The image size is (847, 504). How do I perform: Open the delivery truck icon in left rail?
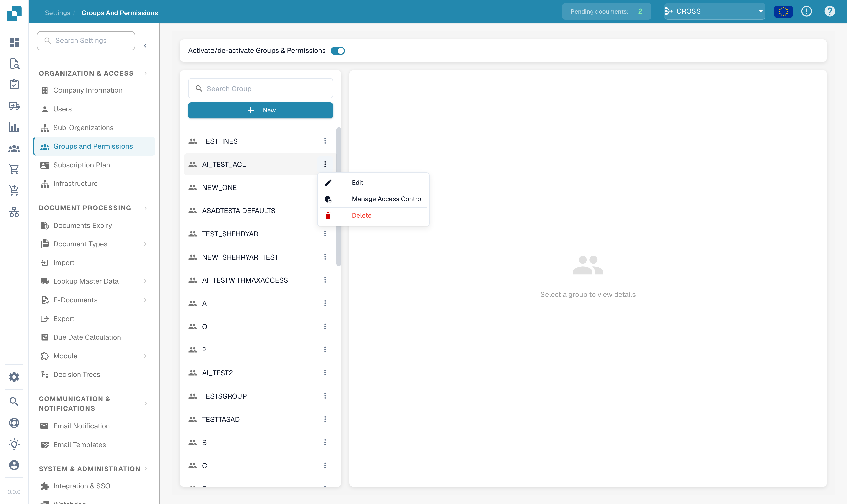(14, 106)
